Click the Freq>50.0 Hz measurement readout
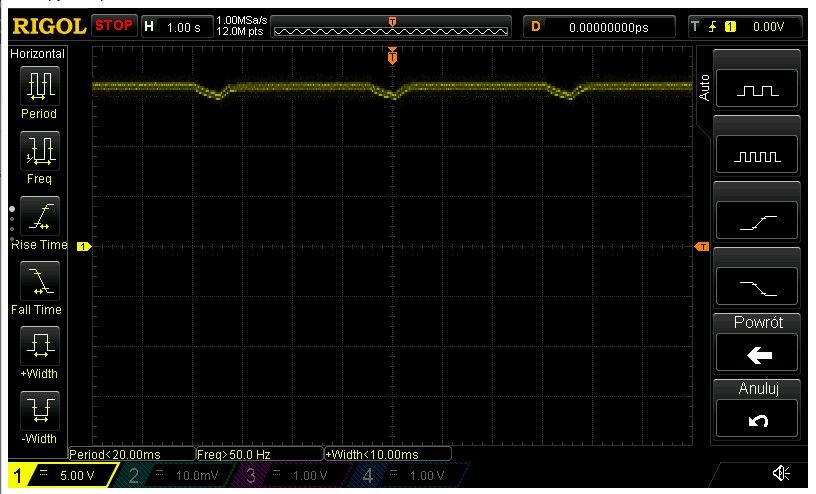816x494 pixels. click(x=260, y=454)
